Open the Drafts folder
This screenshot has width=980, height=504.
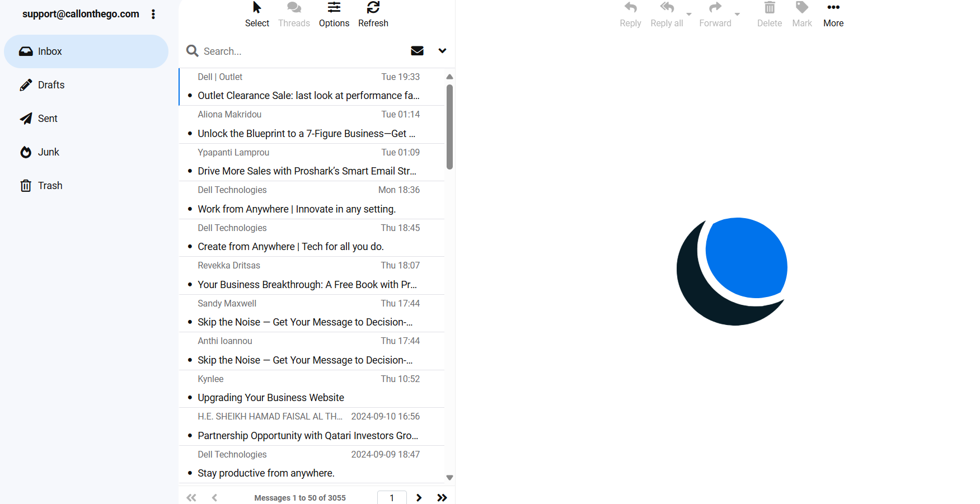51,85
